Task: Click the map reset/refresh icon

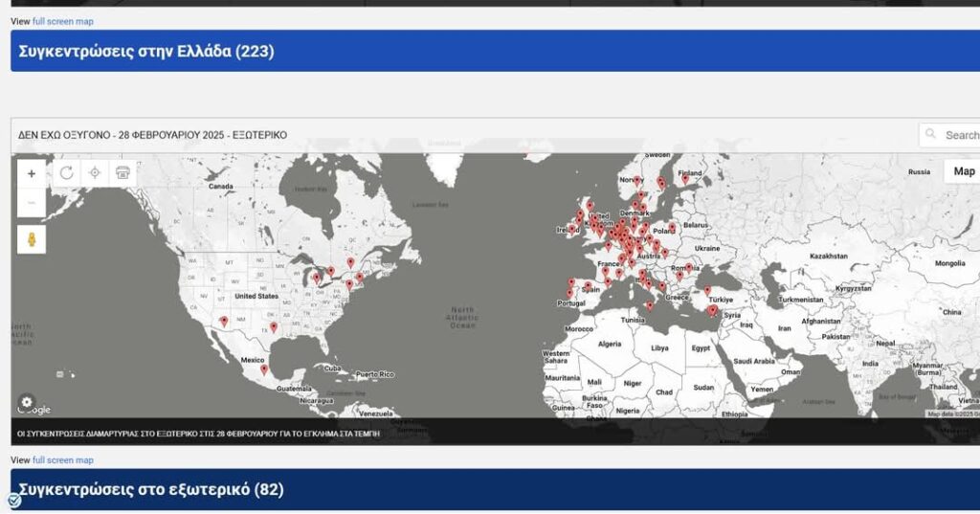Action: click(x=67, y=173)
